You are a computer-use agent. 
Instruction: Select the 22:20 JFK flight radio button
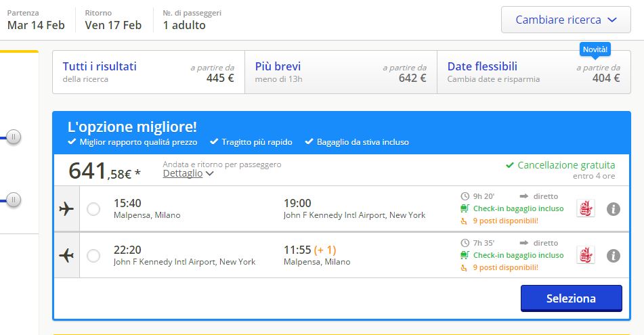94,255
